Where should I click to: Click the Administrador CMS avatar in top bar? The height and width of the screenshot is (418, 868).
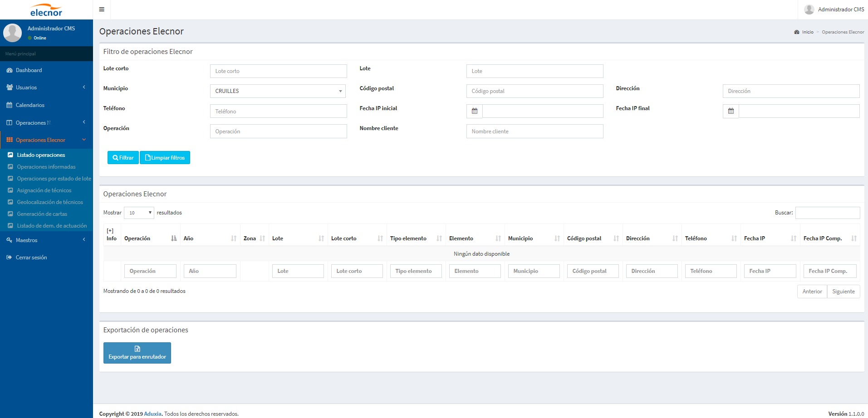(x=809, y=10)
